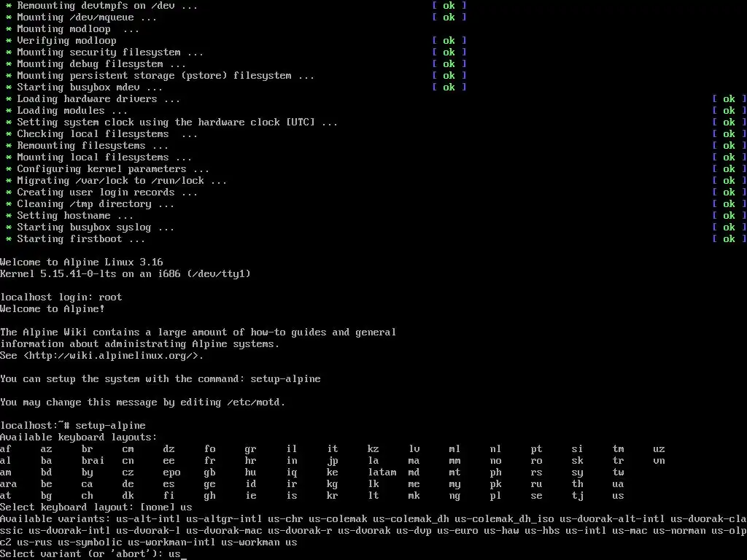Click keyboard layout 'se' in list
The image size is (747, 560).
536,496
